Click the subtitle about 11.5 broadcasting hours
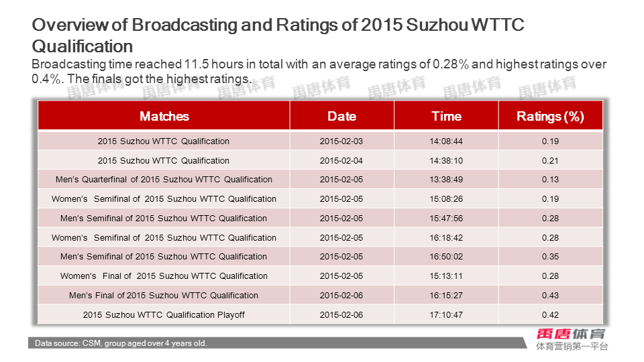644x362 pixels. click(319, 71)
